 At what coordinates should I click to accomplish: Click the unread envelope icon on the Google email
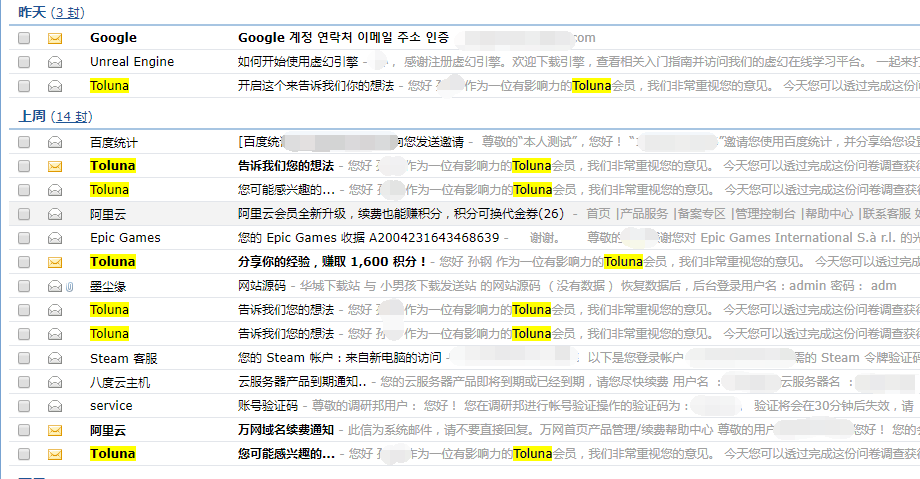55,38
